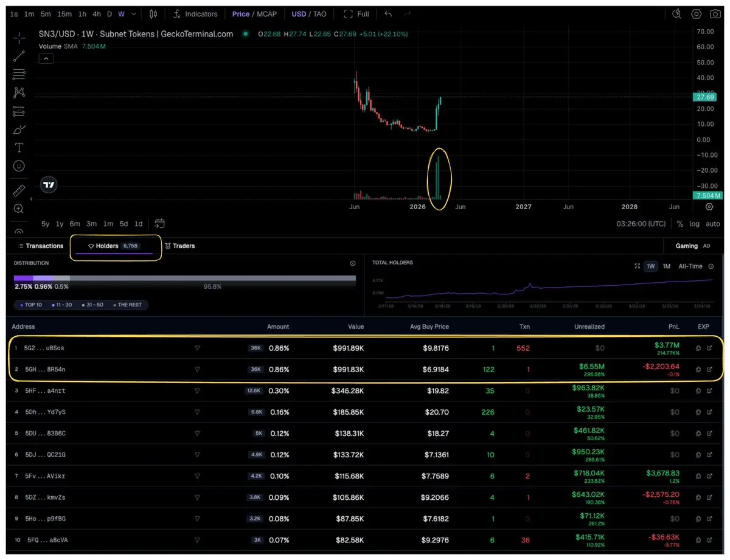Switch to the Holders tab
The height and width of the screenshot is (560, 730).
114,246
